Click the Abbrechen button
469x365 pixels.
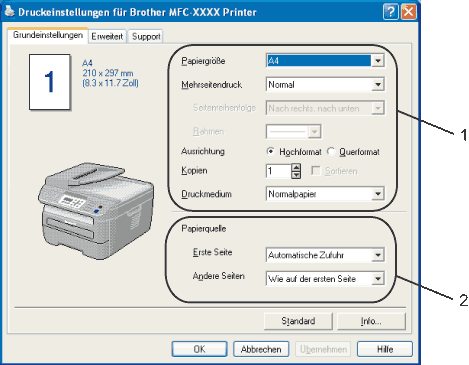click(x=261, y=349)
